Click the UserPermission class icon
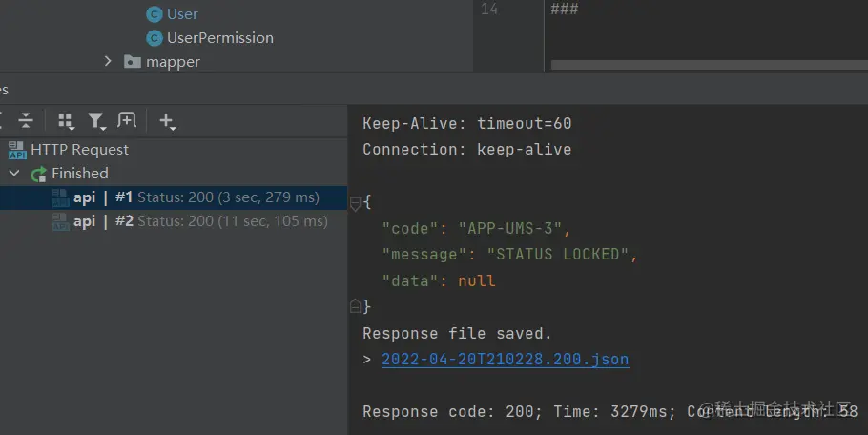 coord(154,38)
